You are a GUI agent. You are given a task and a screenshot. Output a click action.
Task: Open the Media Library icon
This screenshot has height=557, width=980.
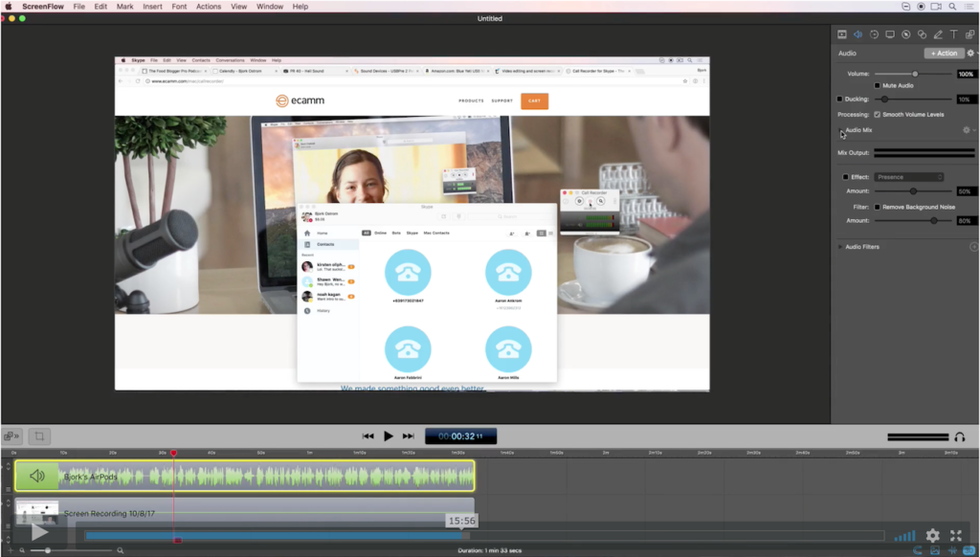[970, 34]
